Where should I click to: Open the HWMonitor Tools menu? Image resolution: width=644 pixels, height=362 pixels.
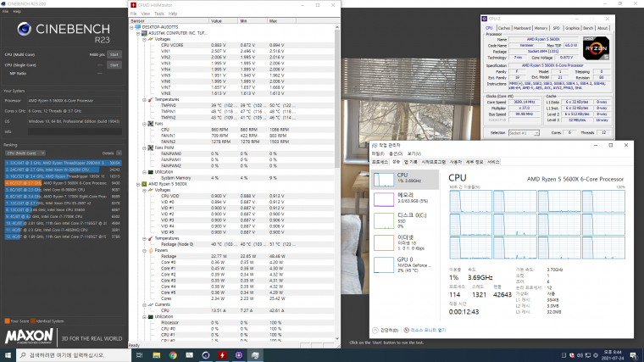click(159, 14)
